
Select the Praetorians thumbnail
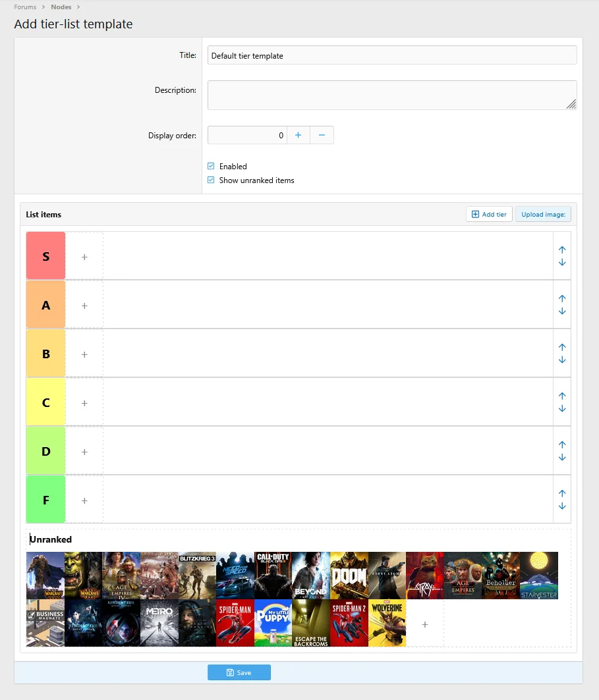point(159,576)
